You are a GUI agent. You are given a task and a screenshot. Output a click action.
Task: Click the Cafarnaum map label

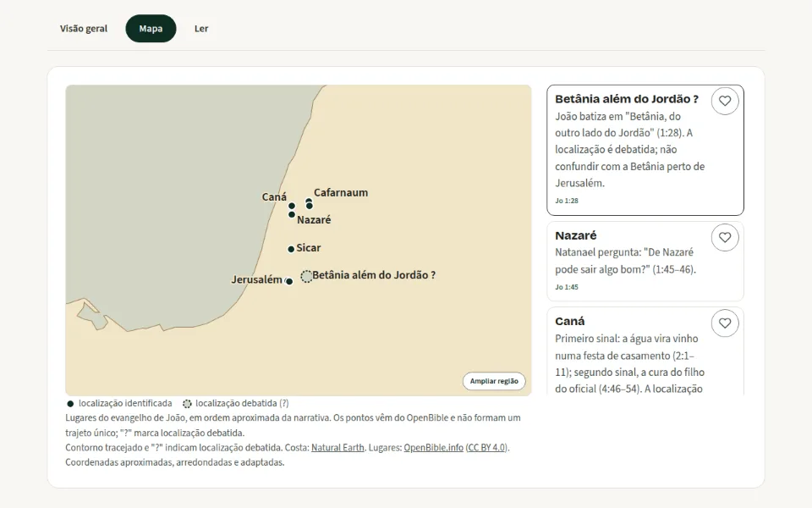click(341, 193)
